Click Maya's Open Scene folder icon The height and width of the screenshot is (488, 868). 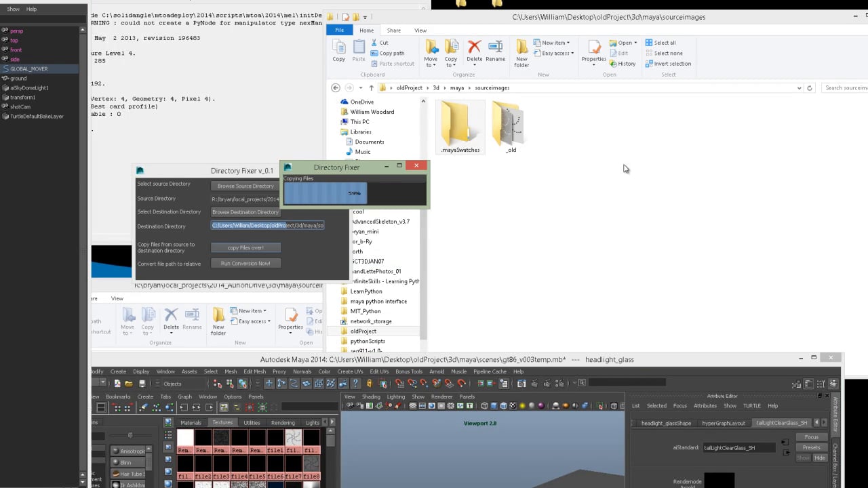[x=129, y=384]
